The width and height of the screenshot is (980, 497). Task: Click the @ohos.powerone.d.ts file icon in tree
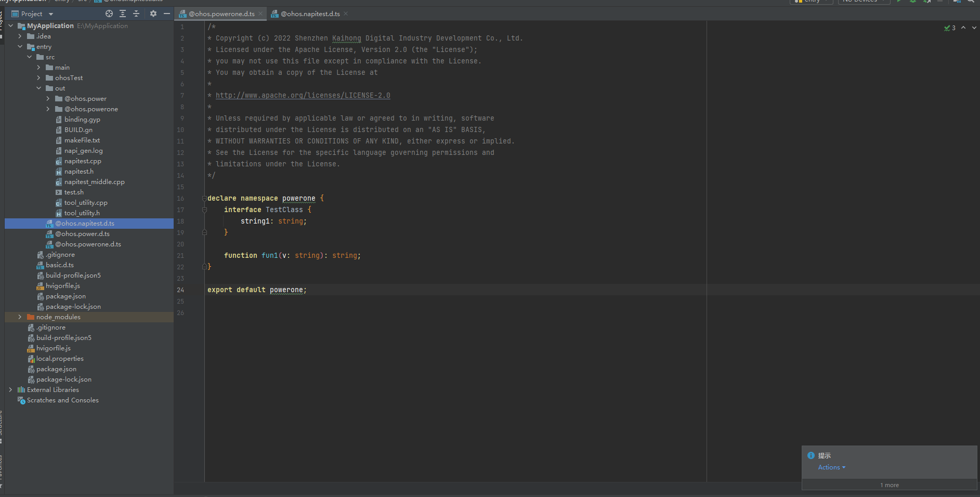[49, 244]
